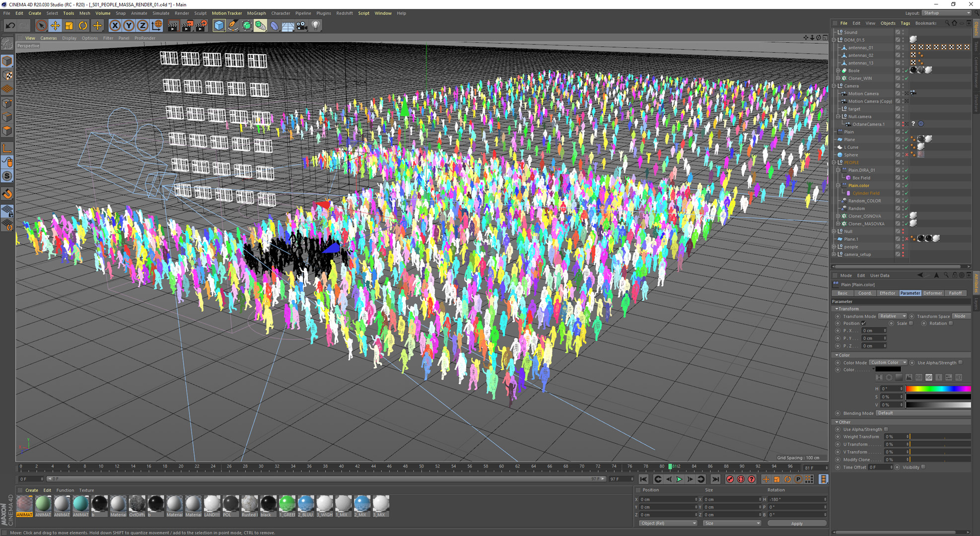Add a Cube primitive object
980x536 pixels.
click(219, 25)
